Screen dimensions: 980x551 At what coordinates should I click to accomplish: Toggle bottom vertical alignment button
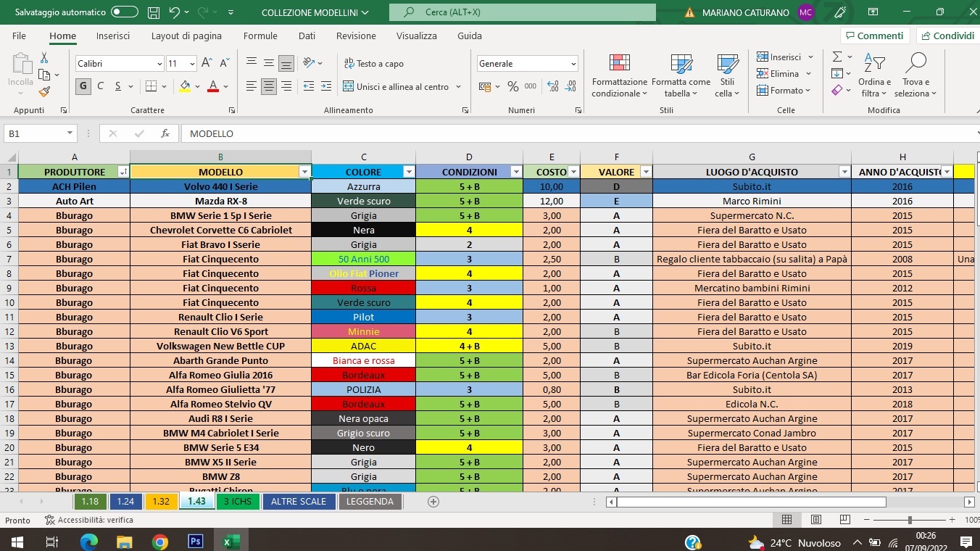(286, 63)
